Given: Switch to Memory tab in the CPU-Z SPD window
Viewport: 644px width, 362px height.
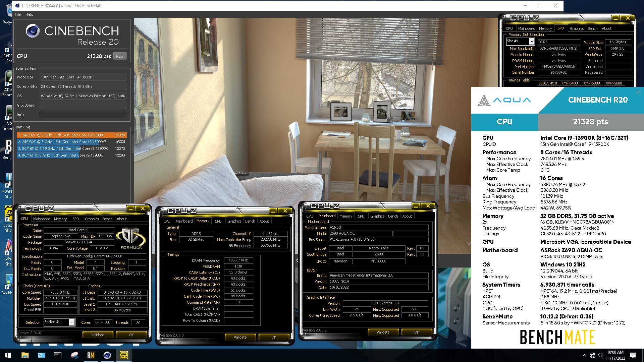Looking at the screenshot, I should 545,28.
